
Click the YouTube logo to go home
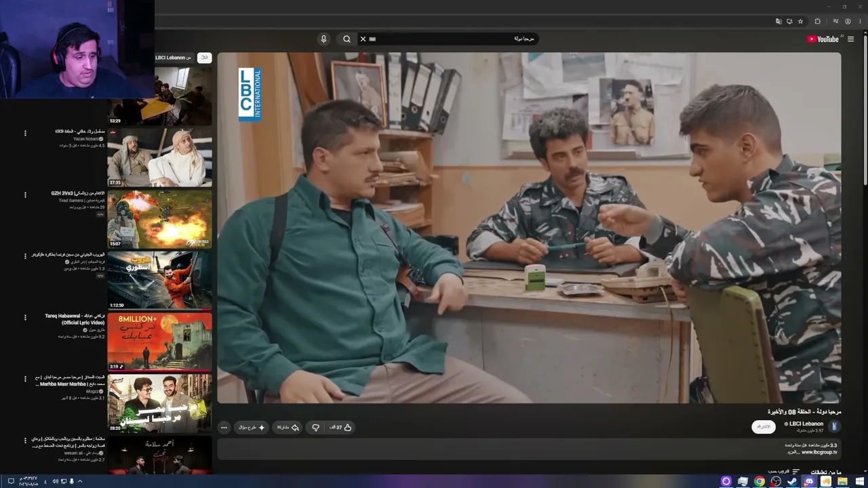(823, 39)
